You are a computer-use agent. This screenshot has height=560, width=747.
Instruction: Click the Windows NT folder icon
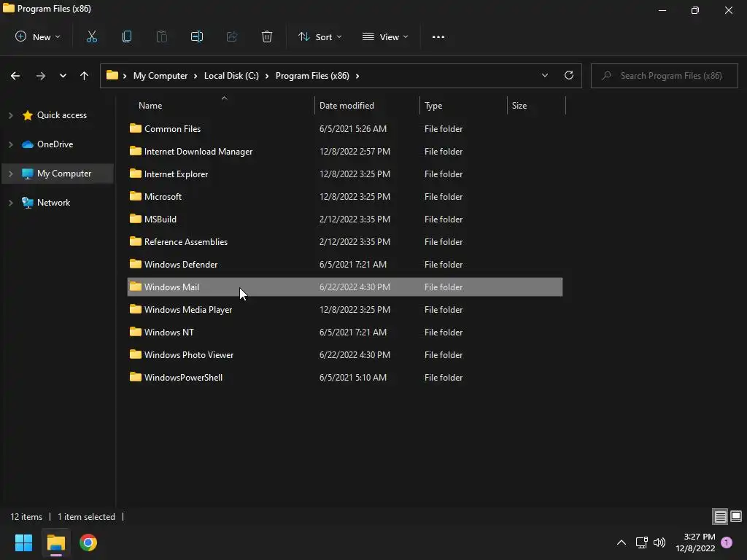[x=135, y=332]
